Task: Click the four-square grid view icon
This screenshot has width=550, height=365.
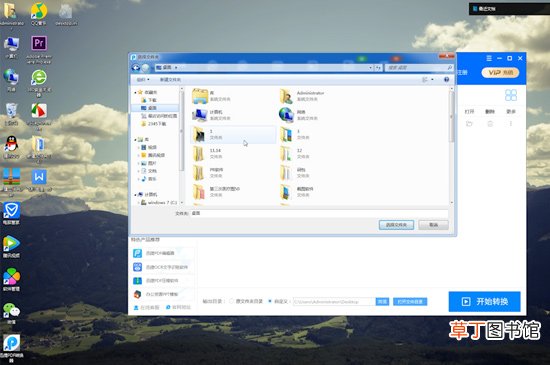Action: coord(511,95)
